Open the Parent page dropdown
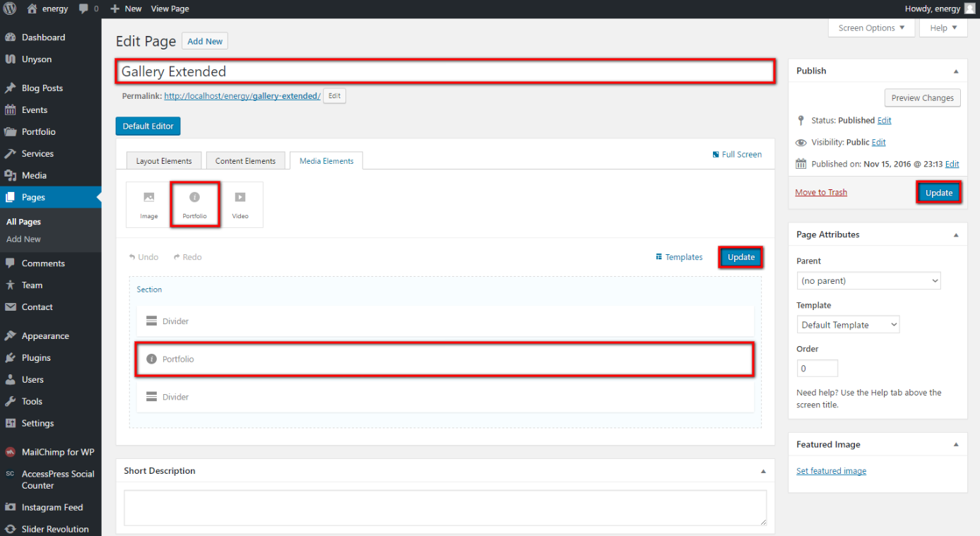The image size is (980, 536). (x=868, y=280)
